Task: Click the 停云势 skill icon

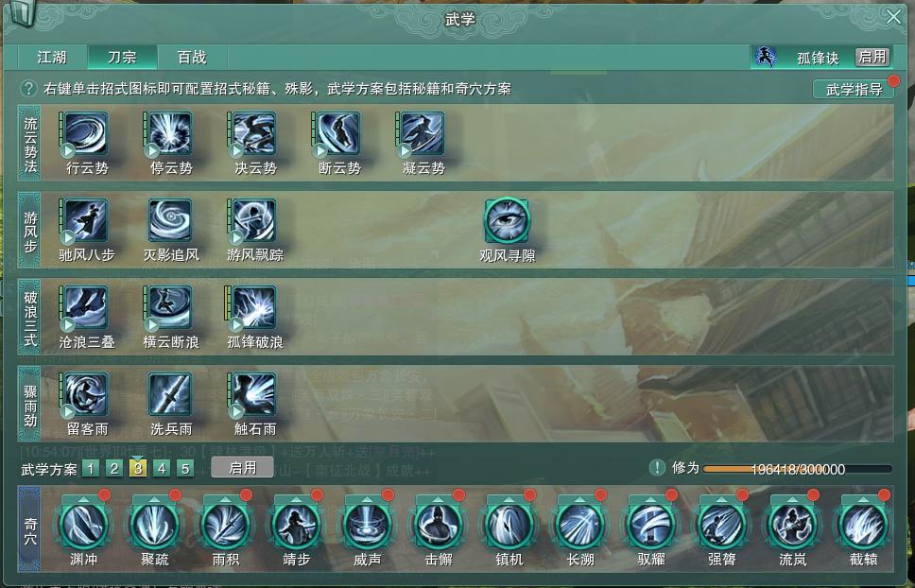Action: (x=169, y=135)
